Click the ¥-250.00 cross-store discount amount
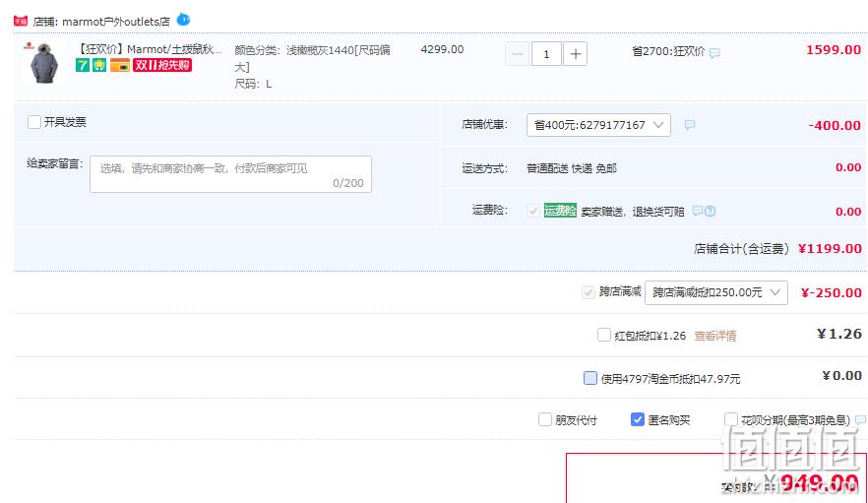This screenshot has height=503, width=868. coord(831,292)
